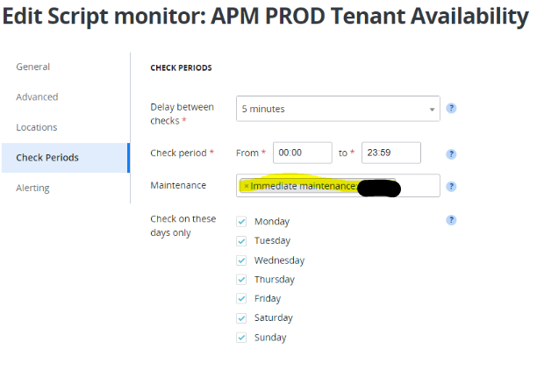Disable checks on Wednesday
The height and width of the screenshot is (392, 537).
[x=241, y=260]
